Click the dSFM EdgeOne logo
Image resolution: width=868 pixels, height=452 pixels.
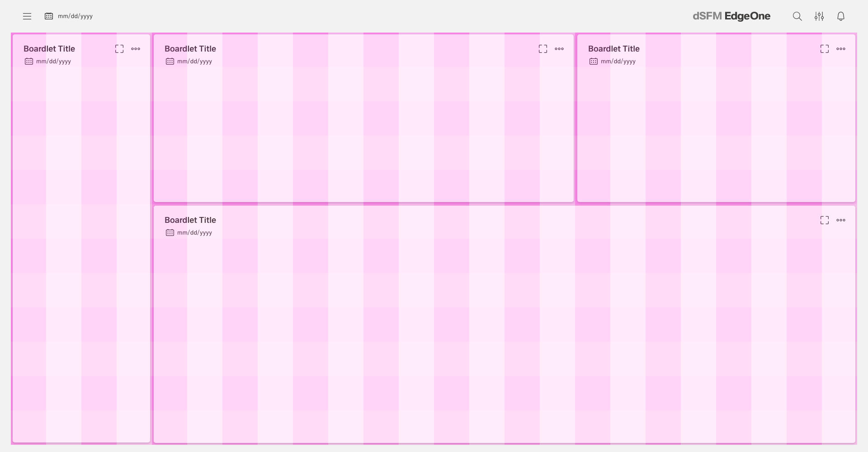[x=731, y=16]
